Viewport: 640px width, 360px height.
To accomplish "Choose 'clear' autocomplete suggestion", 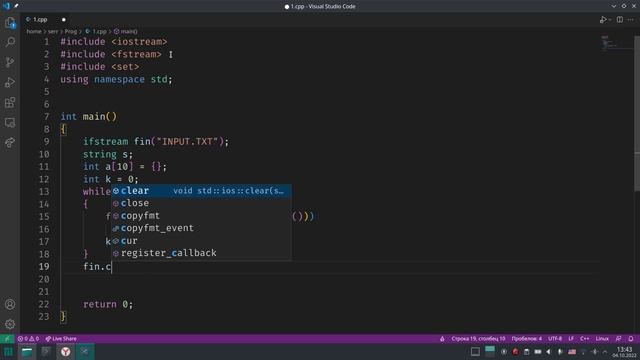I will (202, 191).
